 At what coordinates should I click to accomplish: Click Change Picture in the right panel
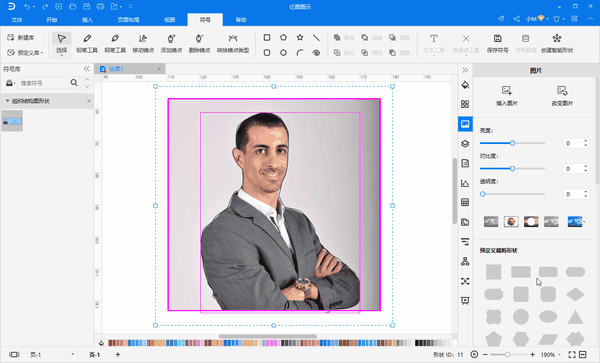click(562, 96)
